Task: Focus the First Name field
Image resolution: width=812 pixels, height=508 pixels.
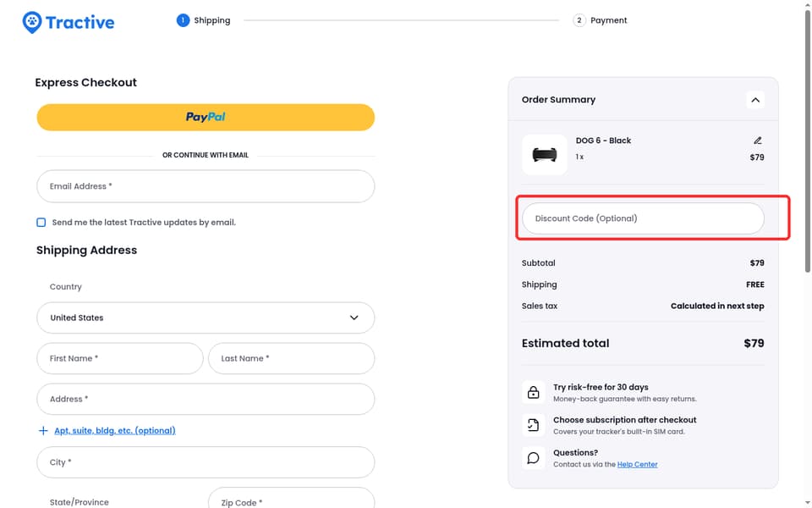Action: [x=119, y=358]
